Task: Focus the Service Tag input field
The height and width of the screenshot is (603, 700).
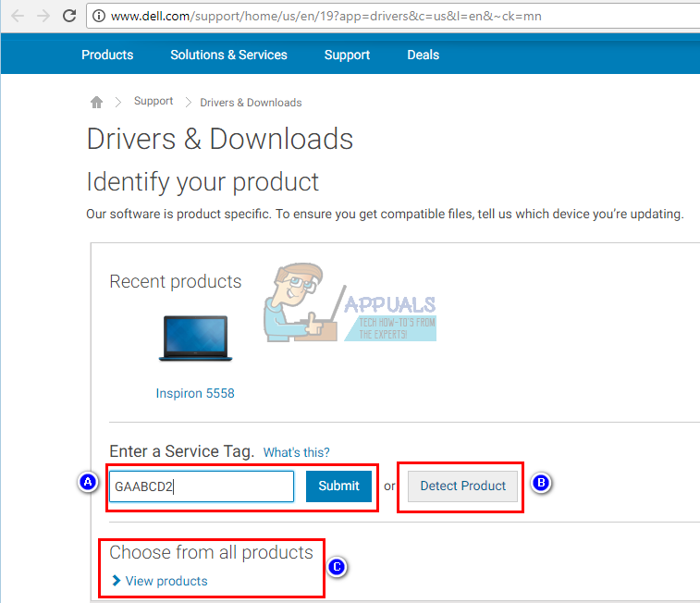Action: tap(202, 486)
